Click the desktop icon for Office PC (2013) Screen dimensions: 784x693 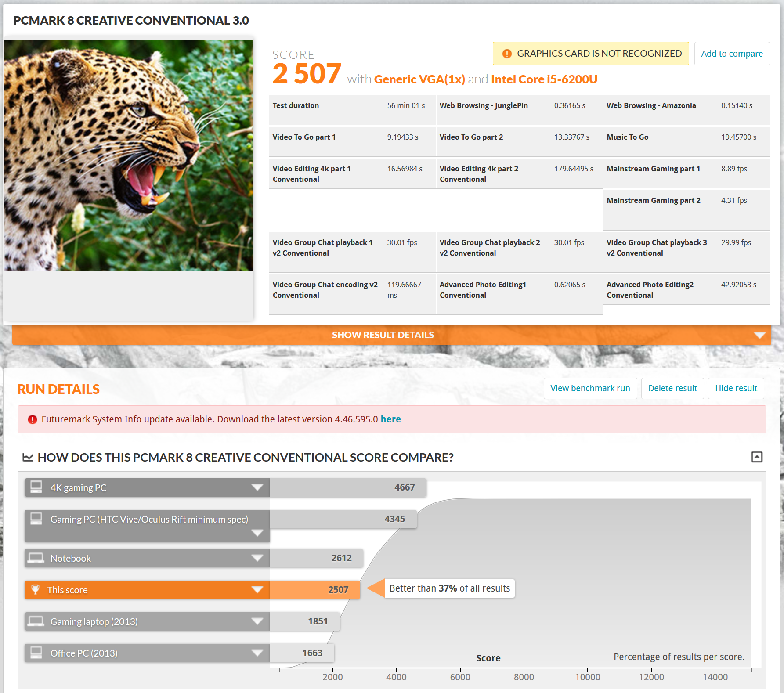pos(36,653)
